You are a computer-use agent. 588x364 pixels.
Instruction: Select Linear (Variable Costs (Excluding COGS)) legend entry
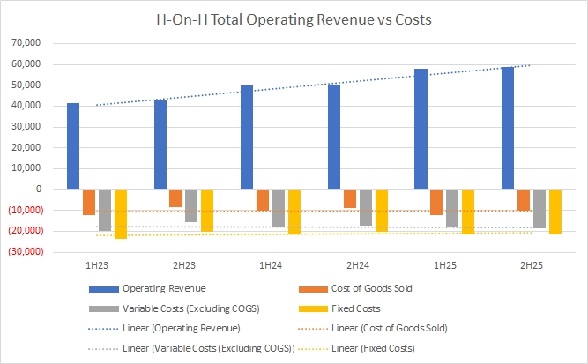coord(210,348)
